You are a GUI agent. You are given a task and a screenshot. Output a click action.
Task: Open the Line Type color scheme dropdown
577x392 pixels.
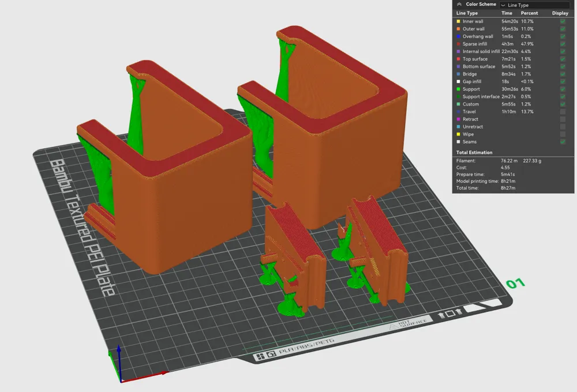(535, 5)
